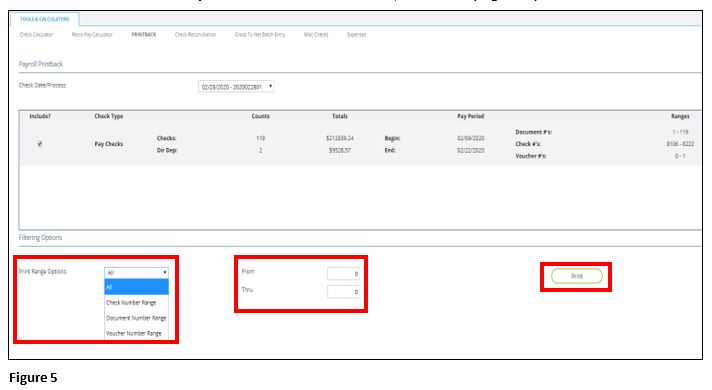The height and width of the screenshot is (390, 712).
Task: Open Gross To Net Batch Entry
Action: (260, 35)
